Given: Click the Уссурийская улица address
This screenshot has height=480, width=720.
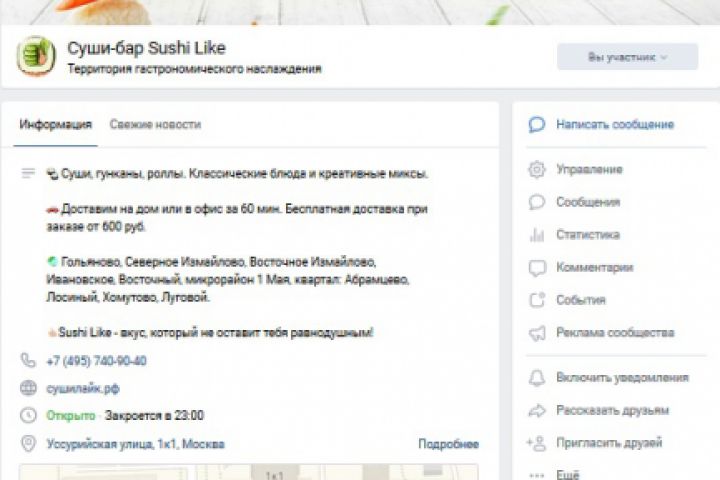Looking at the screenshot, I should click(x=135, y=444).
